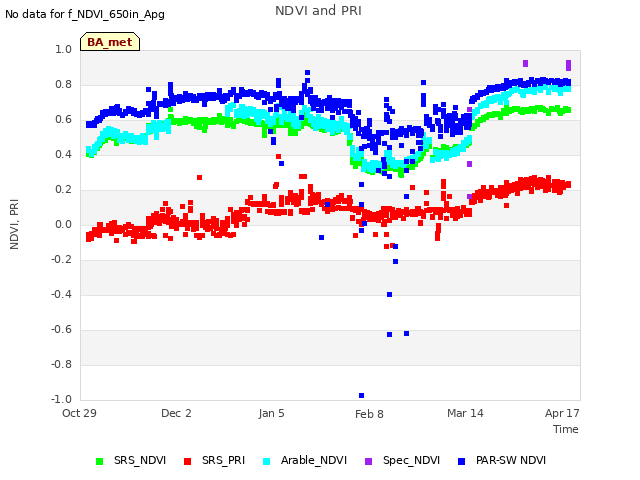Image resolution: width=640 pixels, height=480 pixels.
Task: Click the 1.0 y-axis tick label
Action: coord(64,49)
